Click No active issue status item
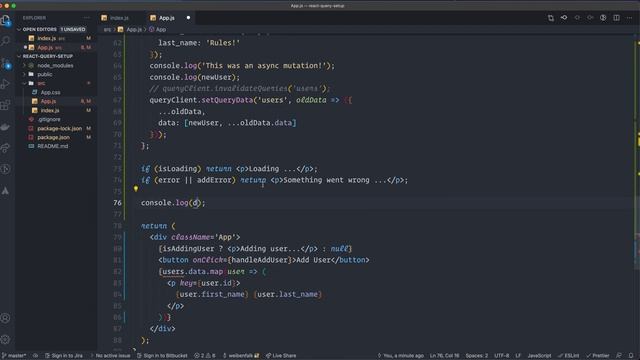The width and height of the screenshot is (640, 360). pyautogui.click(x=110, y=356)
